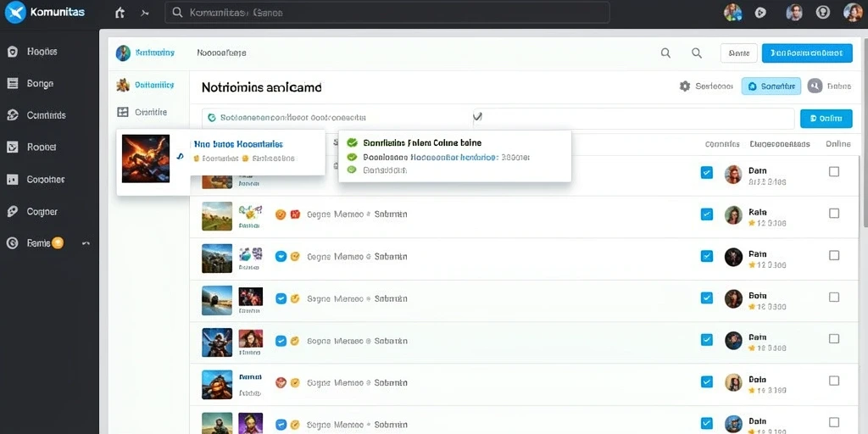Open the dropdown chevron in the filter field
Screen dimensions: 868x434
point(478,117)
